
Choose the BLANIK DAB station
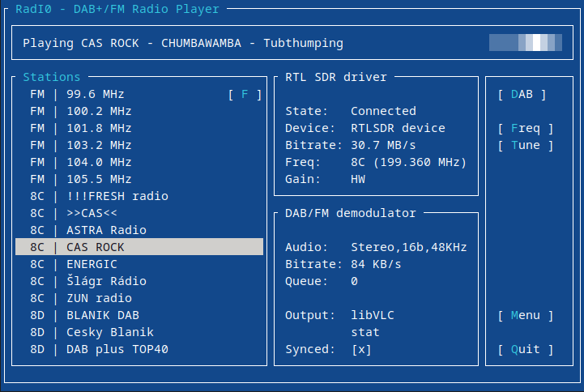pos(139,315)
